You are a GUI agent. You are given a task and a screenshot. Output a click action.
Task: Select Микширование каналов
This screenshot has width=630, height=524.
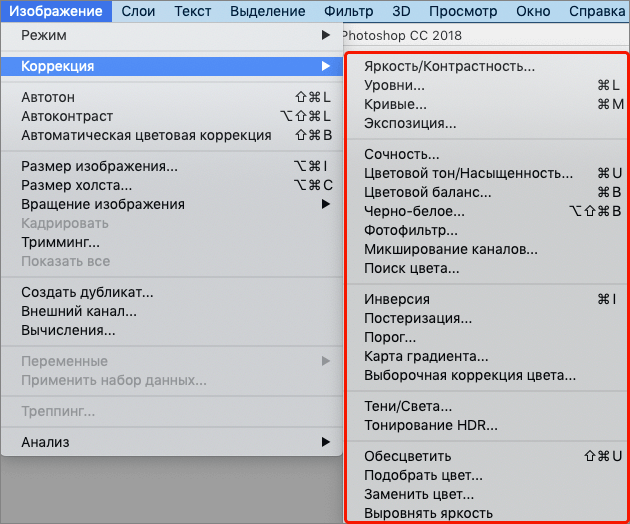coord(487,250)
